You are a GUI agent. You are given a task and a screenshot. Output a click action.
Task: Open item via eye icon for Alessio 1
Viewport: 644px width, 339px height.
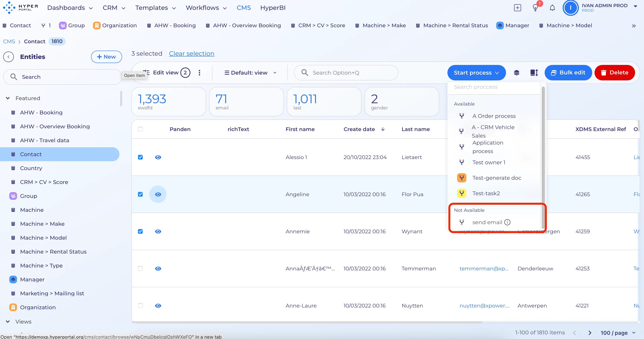pos(158,157)
